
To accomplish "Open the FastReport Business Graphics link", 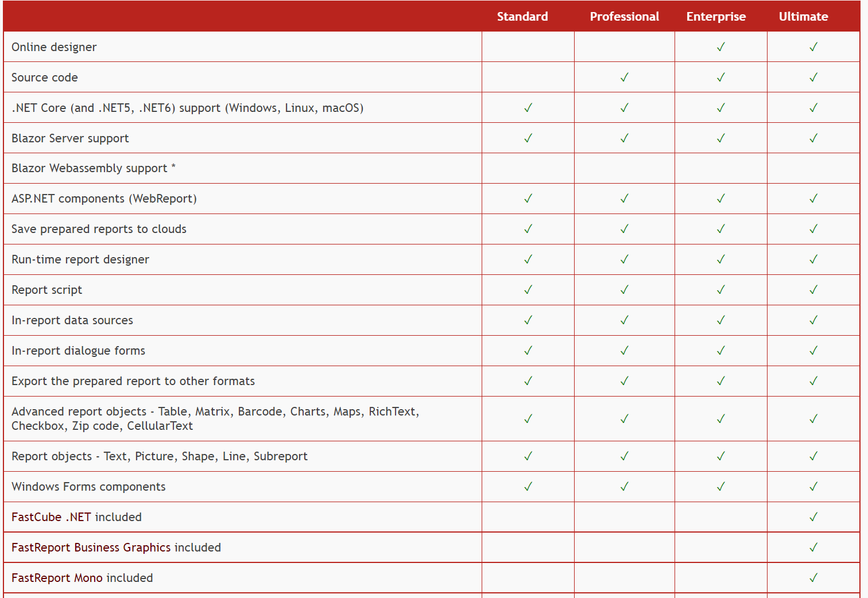I will [x=91, y=547].
